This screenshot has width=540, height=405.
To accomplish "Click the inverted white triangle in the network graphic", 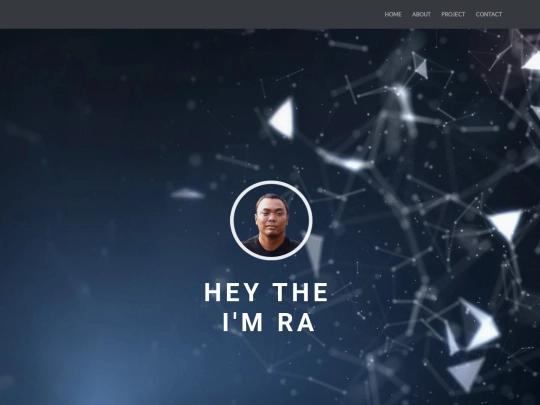I will click(x=506, y=225).
